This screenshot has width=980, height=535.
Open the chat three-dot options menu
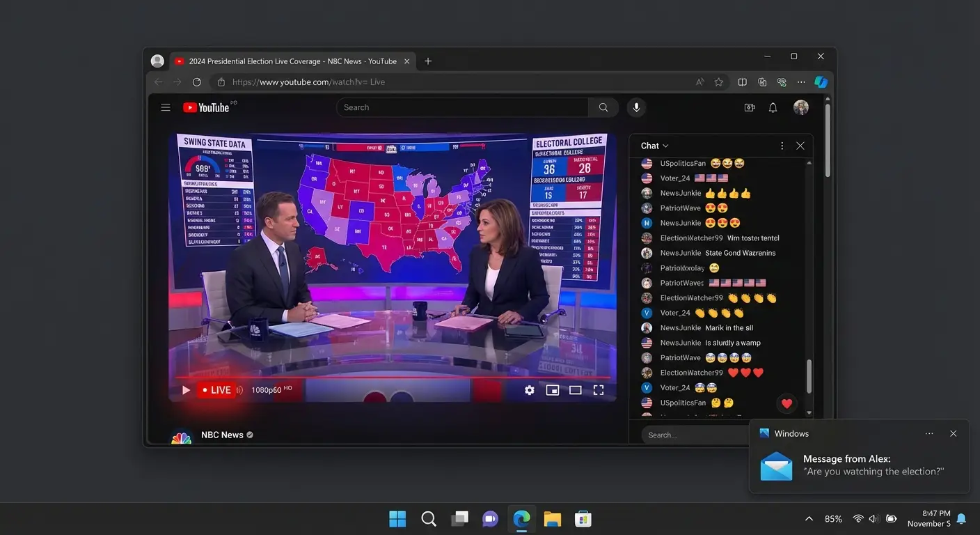pos(782,146)
